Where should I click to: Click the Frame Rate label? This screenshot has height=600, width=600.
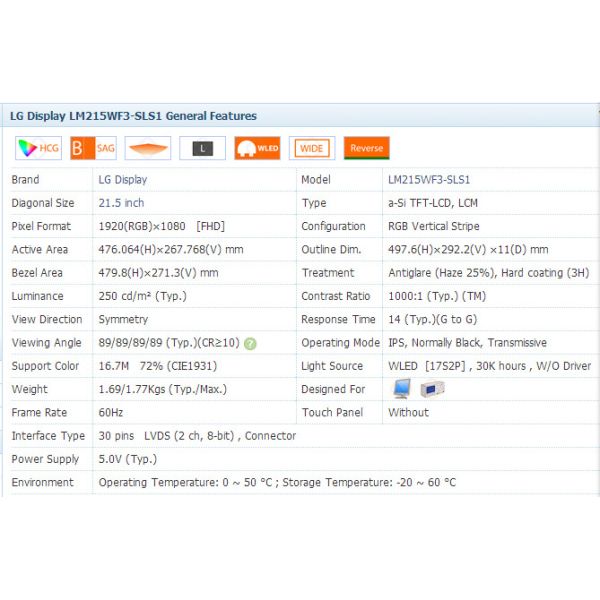tap(39, 413)
